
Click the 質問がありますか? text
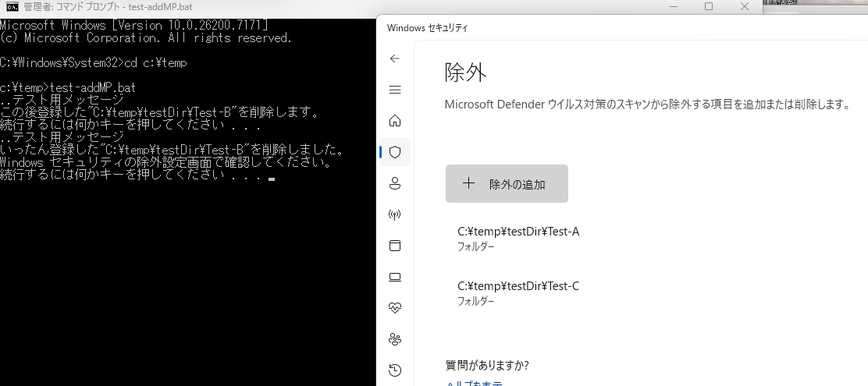tap(487, 365)
